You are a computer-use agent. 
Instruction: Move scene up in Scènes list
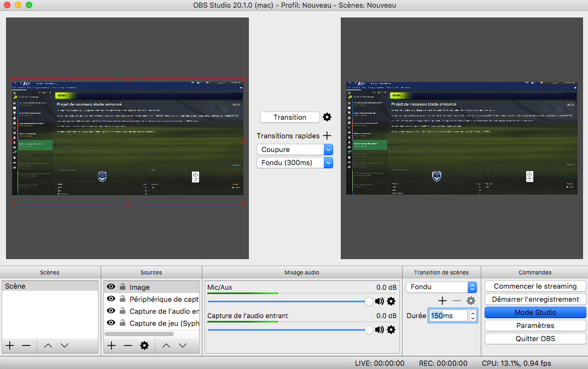48,345
